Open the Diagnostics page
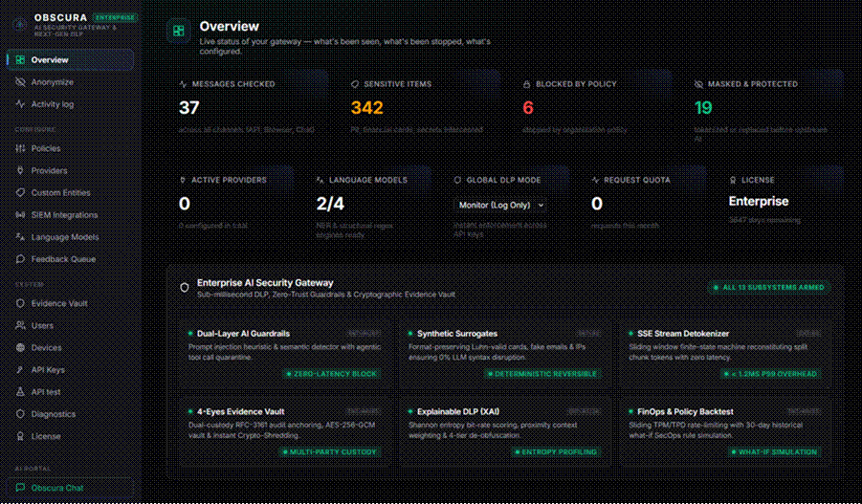Viewport: 862px width, 504px height. click(x=71, y=414)
